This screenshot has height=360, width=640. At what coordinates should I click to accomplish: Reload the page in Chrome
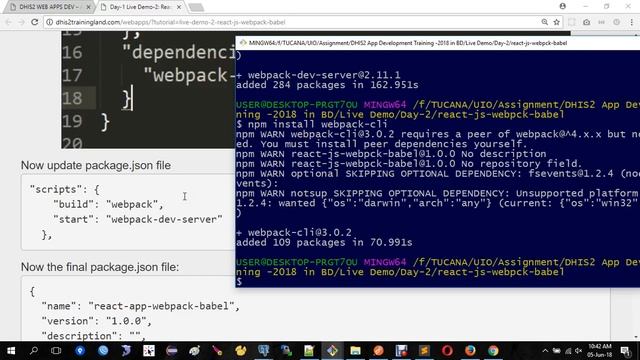35,22
